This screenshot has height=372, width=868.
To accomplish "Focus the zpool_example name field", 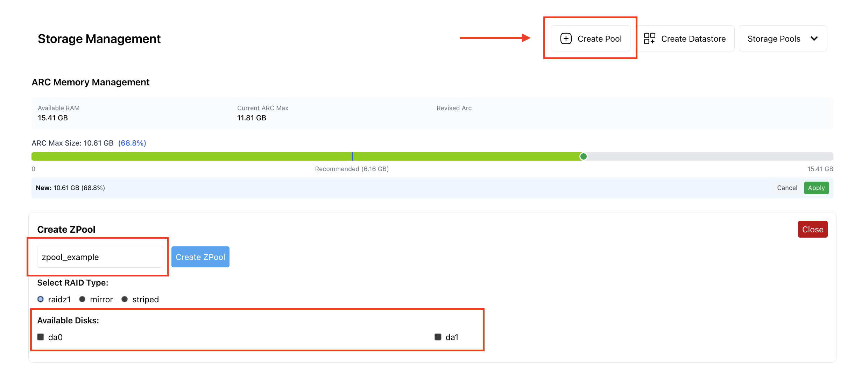I will [100, 257].
